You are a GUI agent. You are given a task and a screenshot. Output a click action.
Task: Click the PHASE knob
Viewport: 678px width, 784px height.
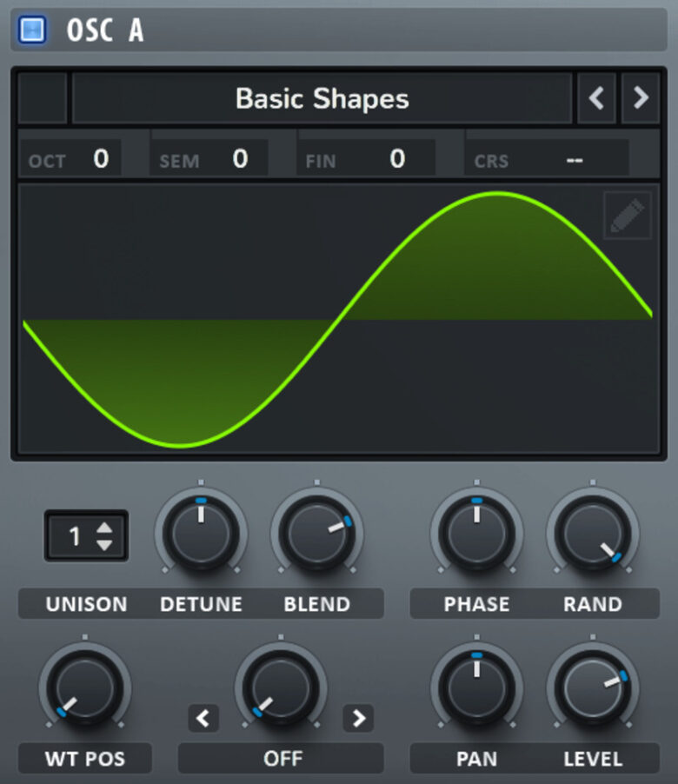[476, 532]
